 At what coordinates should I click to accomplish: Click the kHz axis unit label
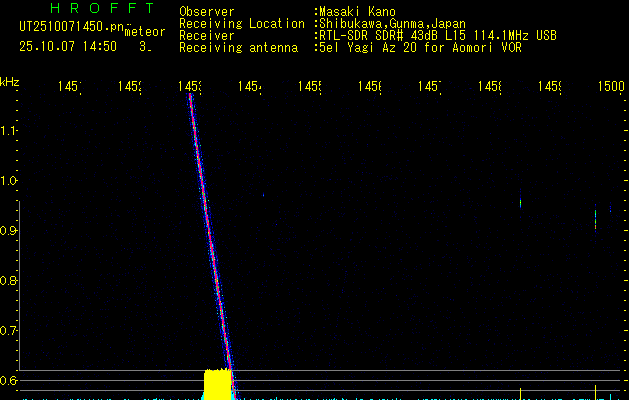(10, 82)
